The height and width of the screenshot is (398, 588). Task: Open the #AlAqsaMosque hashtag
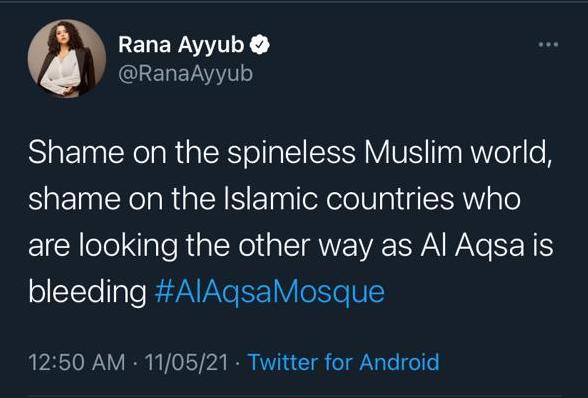click(x=269, y=292)
